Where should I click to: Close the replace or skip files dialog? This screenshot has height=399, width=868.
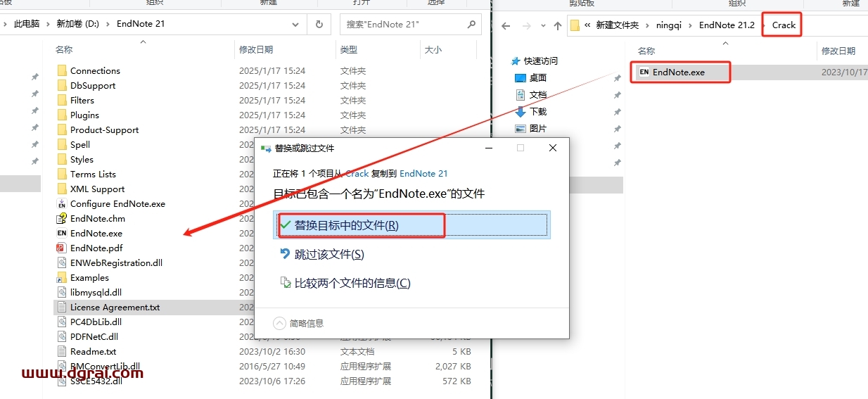[553, 148]
